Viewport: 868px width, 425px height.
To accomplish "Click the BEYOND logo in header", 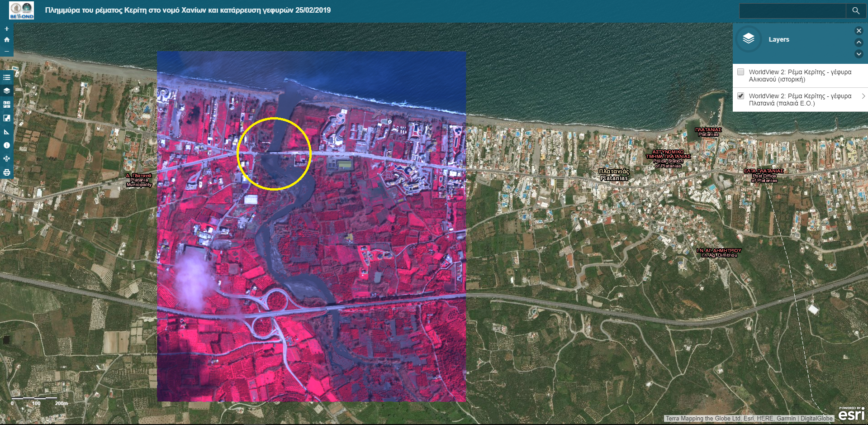I will tap(22, 10).
